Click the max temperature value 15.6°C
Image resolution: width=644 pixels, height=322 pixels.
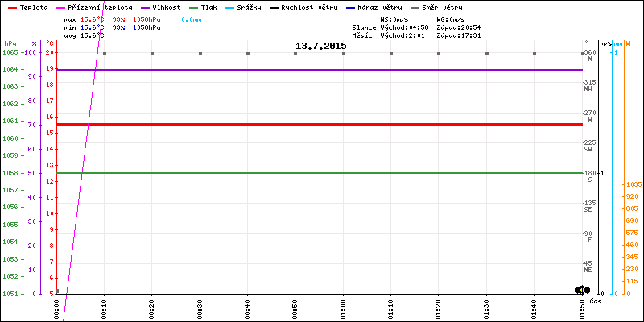coord(93,19)
